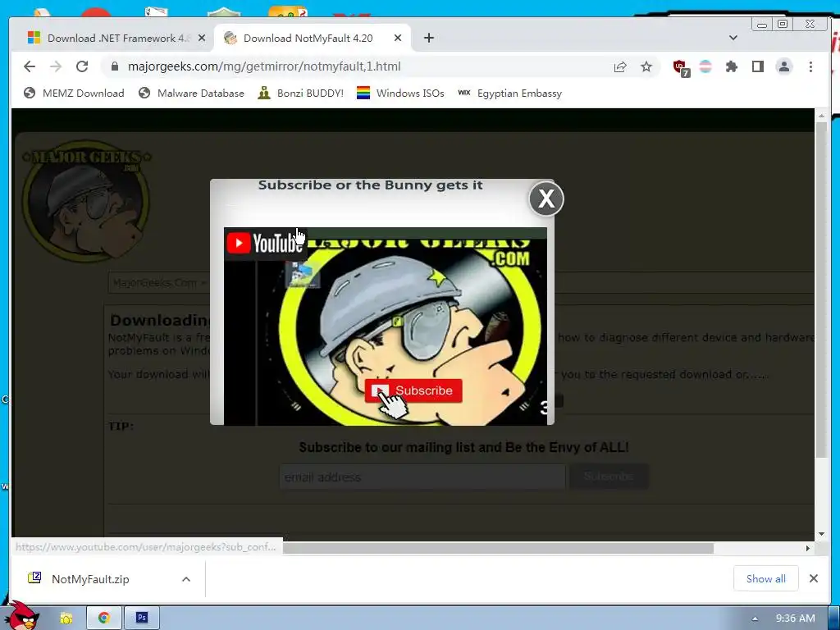Click the page vertical scrollbar

pyautogui.click(x=821, y=290)
